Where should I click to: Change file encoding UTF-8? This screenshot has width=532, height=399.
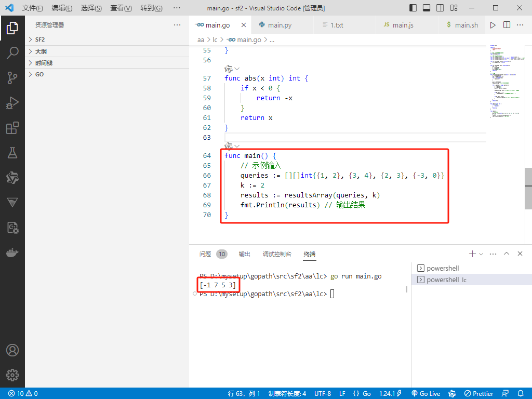coord(323,394)
